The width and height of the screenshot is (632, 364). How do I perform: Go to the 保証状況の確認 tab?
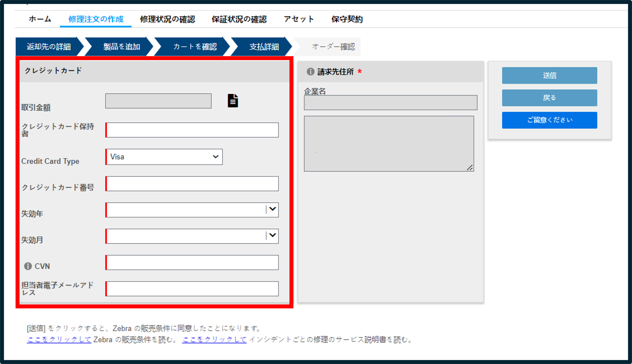239,19
